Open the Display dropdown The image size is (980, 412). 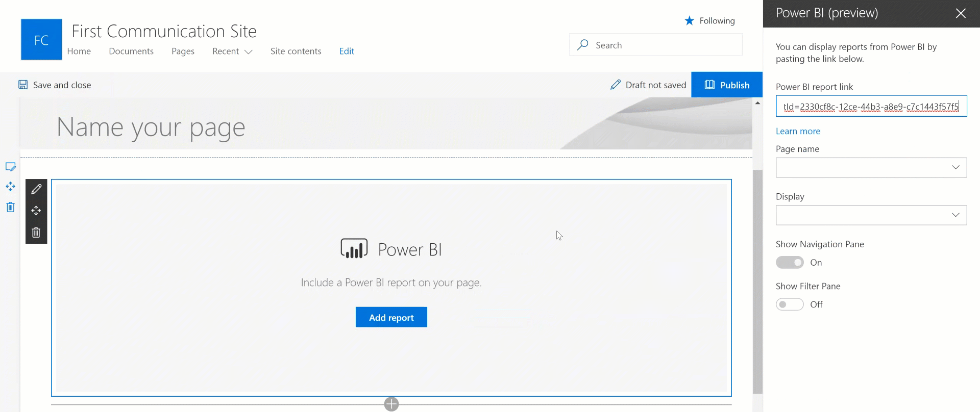click(871, 215)
